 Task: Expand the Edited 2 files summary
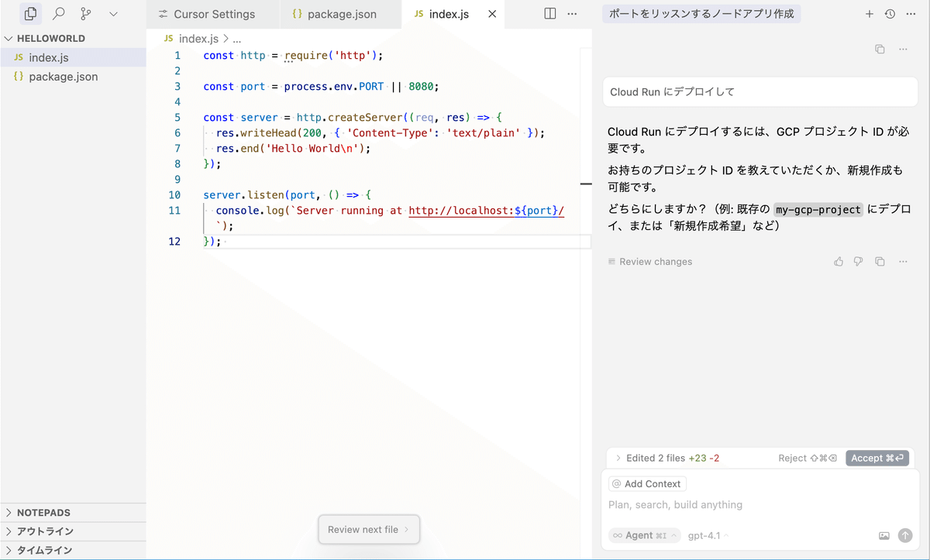click(618, 458)
